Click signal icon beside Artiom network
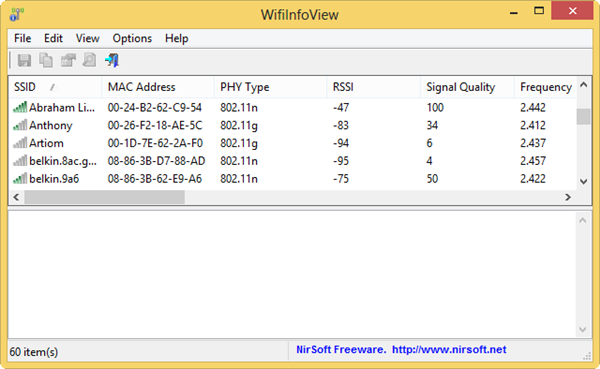This screenshot has height=369, width=600. pyautogui.click(x=20, y=143)
